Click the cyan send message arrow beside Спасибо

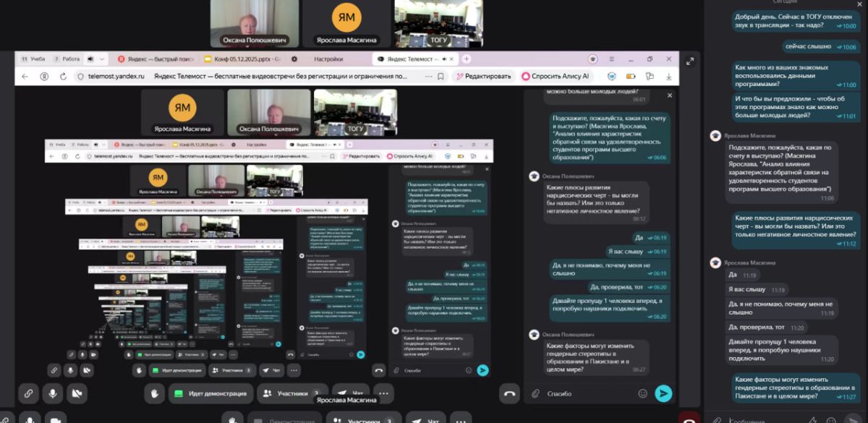pos(663,393)
